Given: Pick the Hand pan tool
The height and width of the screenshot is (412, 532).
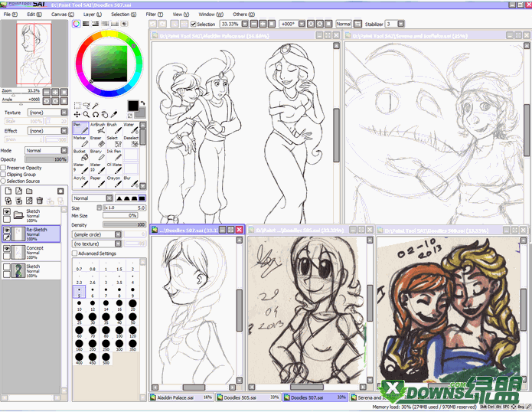Looking at the screenshot, I should pos(105,115).
